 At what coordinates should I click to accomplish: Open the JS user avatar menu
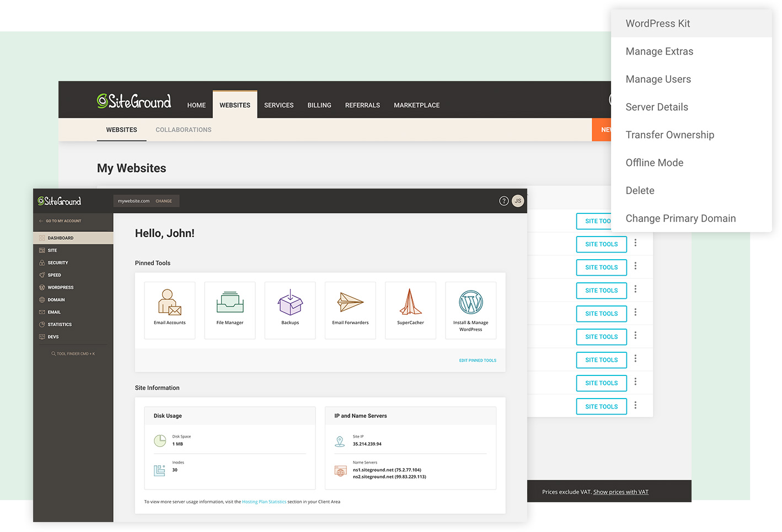point(518,201)
